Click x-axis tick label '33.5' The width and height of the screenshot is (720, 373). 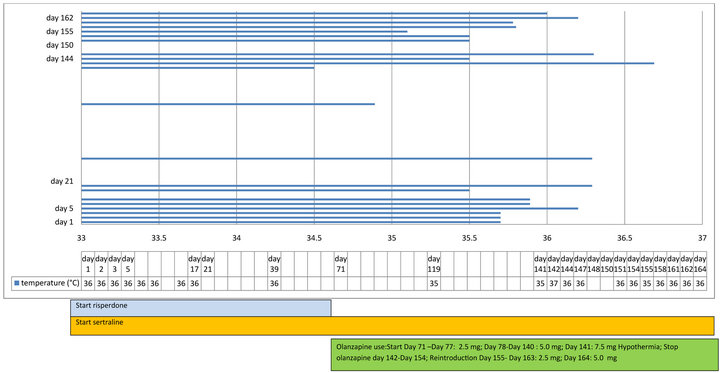coord(159,238)
